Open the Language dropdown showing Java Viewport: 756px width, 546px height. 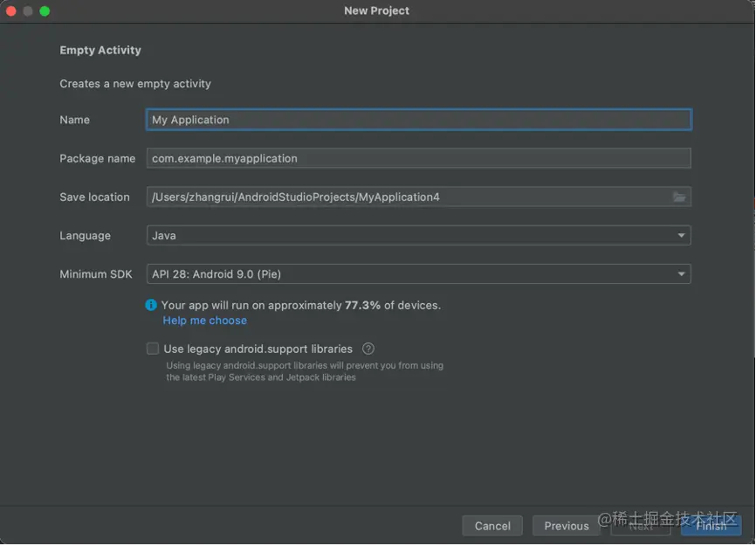point(418,235)
